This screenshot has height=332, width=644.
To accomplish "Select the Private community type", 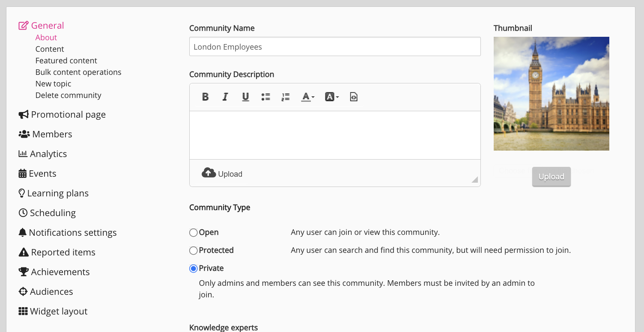I will pyautogui.click(x=194, y=269).
